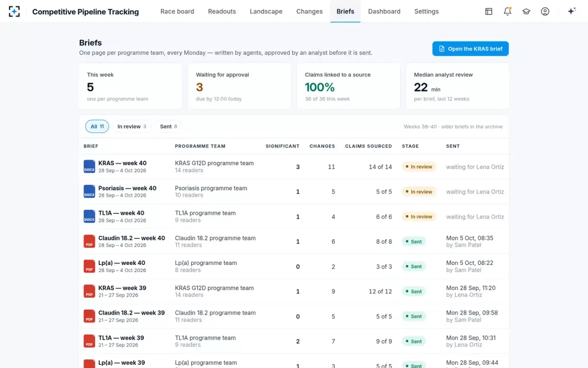Click Sent badge on Claudin 18.2 week 40
This screenshot has width=588, height=368.
413,241
